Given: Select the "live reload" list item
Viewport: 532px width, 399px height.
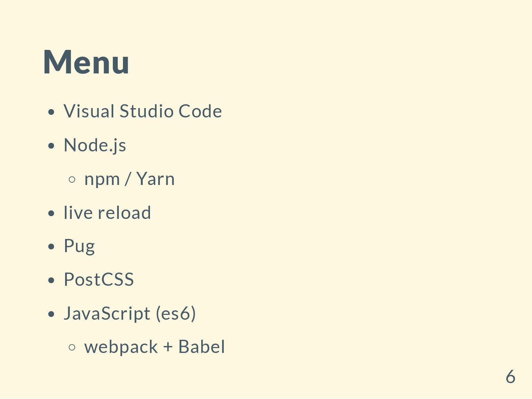Looking at the screenshot, I should coord(107,213).
